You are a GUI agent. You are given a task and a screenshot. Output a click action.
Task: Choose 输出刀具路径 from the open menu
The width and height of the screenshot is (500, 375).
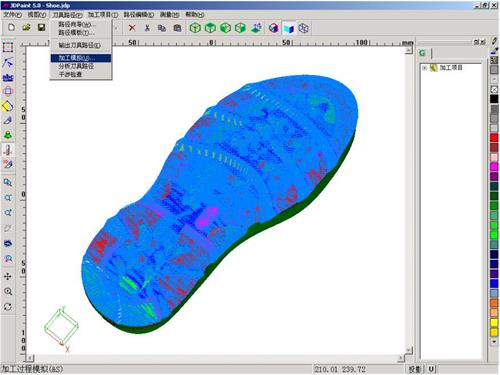80,45
